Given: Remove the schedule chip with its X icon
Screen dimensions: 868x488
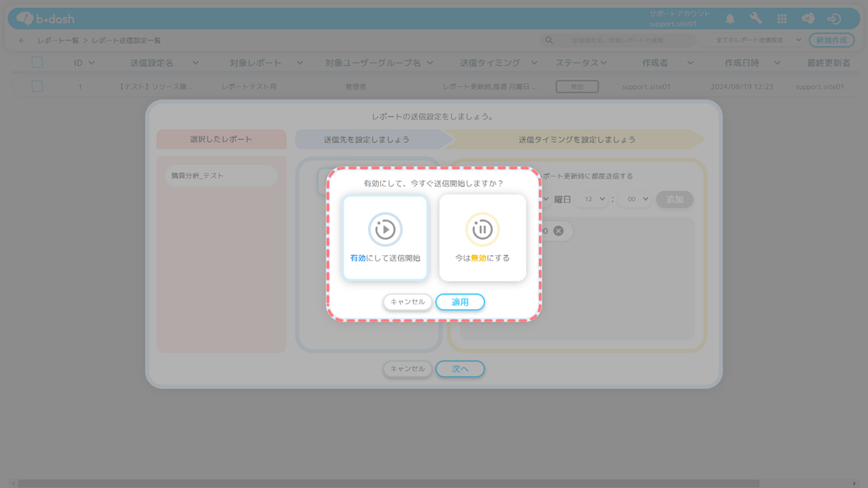Looking at the screenshot, I should 558,231.
